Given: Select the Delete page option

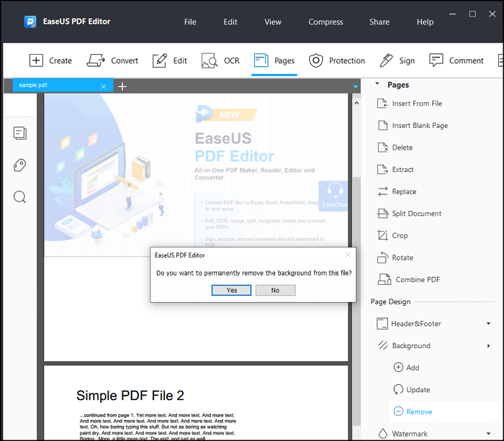Looking at the screenshot, I should click(395, 147).
